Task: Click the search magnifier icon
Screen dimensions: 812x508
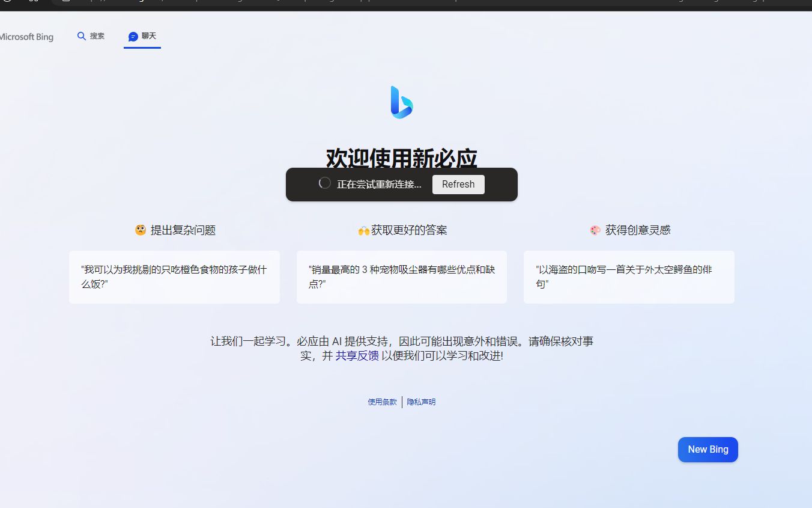Action: [x=82, y=36]
